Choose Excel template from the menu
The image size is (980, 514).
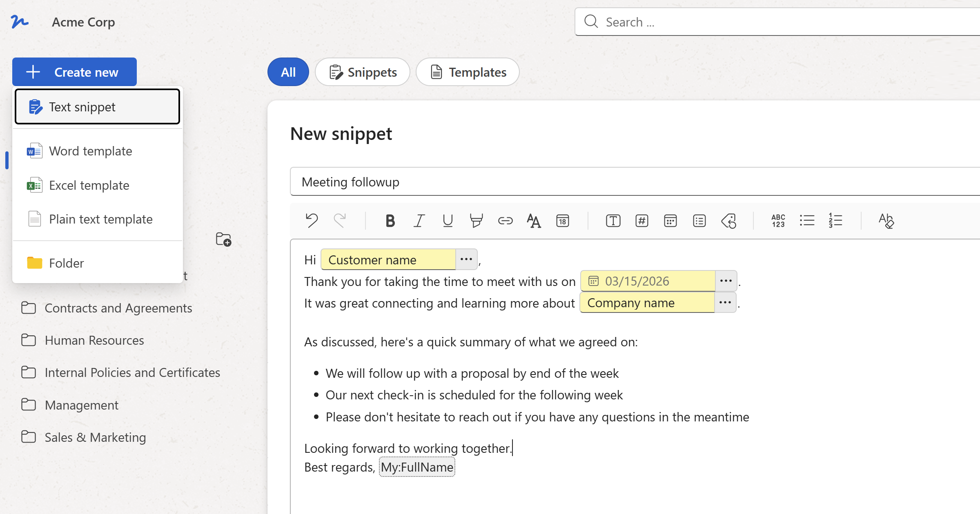click(x=97, y=185)
